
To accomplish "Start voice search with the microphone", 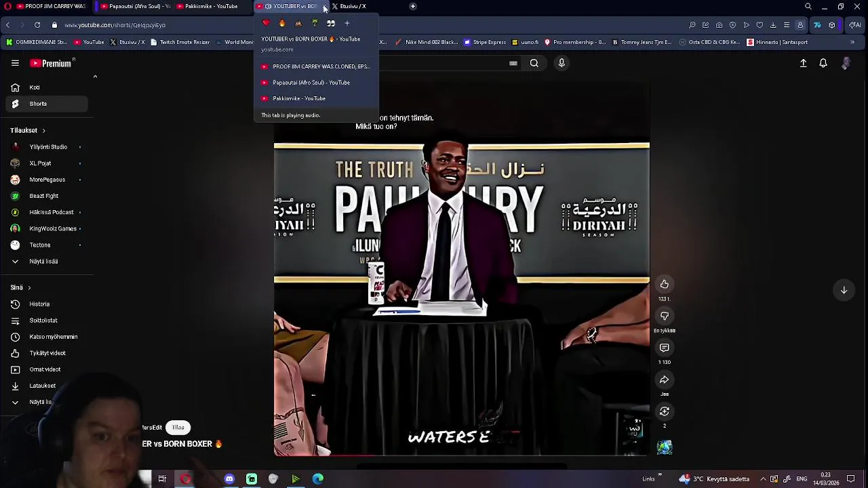I will point(561,63).
